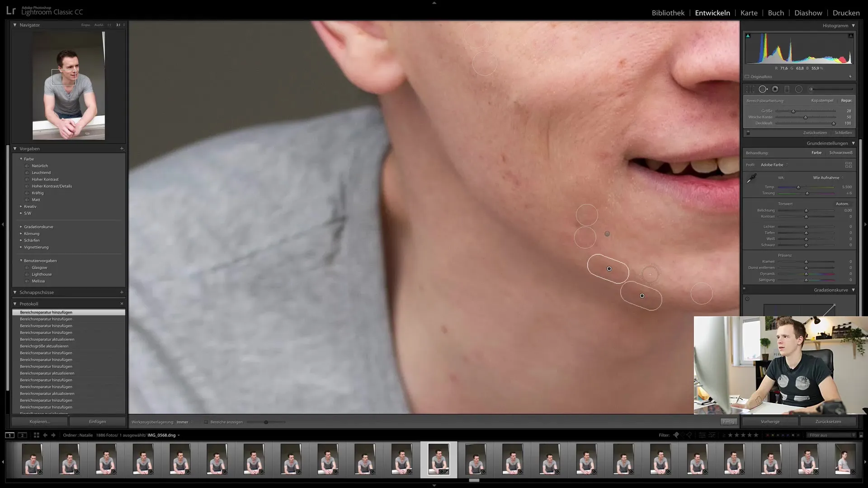This screenshot has height=488, width=868.
Task: Expand the Kreativ preset group
Action: click(21, 206)
